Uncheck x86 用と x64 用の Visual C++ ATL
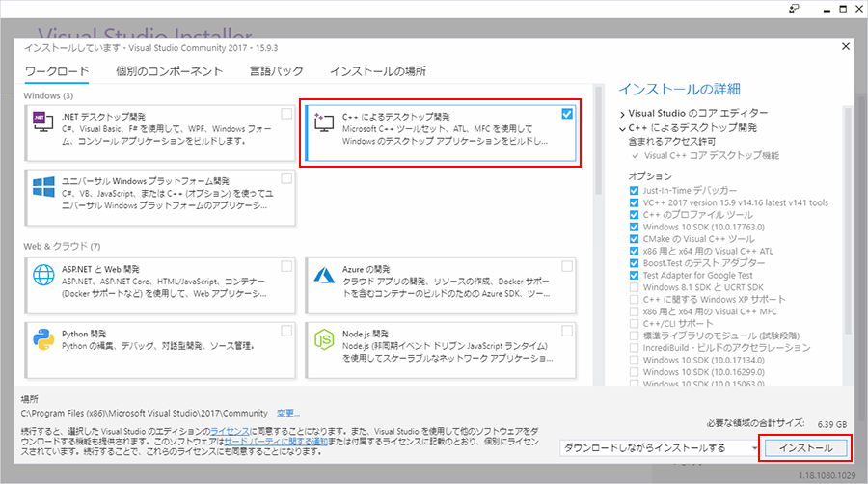The height and width of the screenshot is (484, 868). 634,251
